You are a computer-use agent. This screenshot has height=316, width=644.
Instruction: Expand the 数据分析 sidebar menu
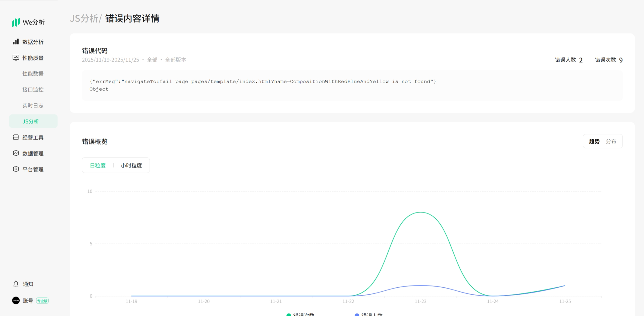click(x=33, y=42)
